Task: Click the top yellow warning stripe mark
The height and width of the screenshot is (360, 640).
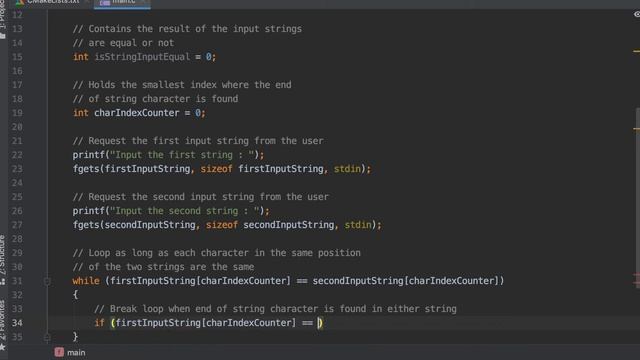Action: click(637, 51)
